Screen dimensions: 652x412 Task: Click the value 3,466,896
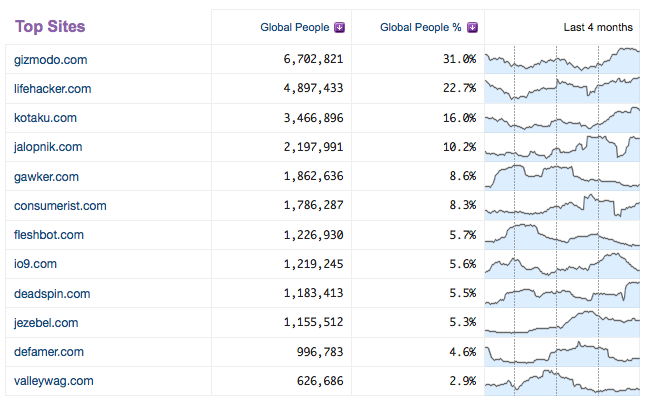pyautogui.click(x=314, y=118)
